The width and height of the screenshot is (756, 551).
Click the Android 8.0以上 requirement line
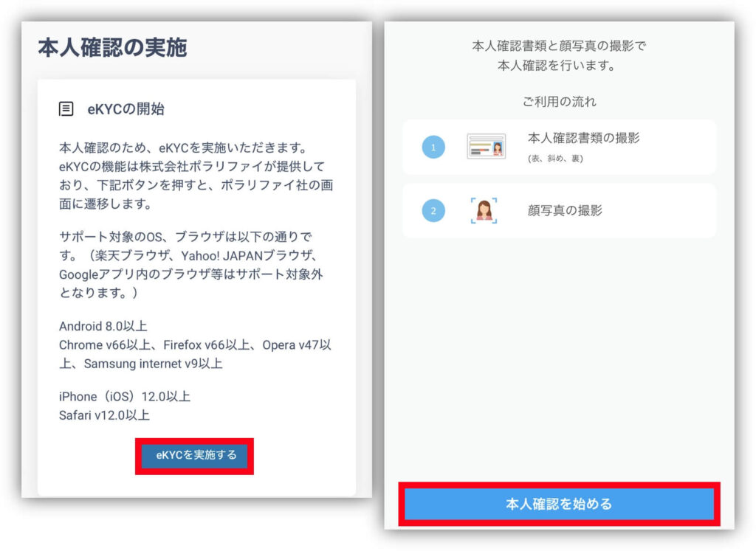[x=103, y=326]
